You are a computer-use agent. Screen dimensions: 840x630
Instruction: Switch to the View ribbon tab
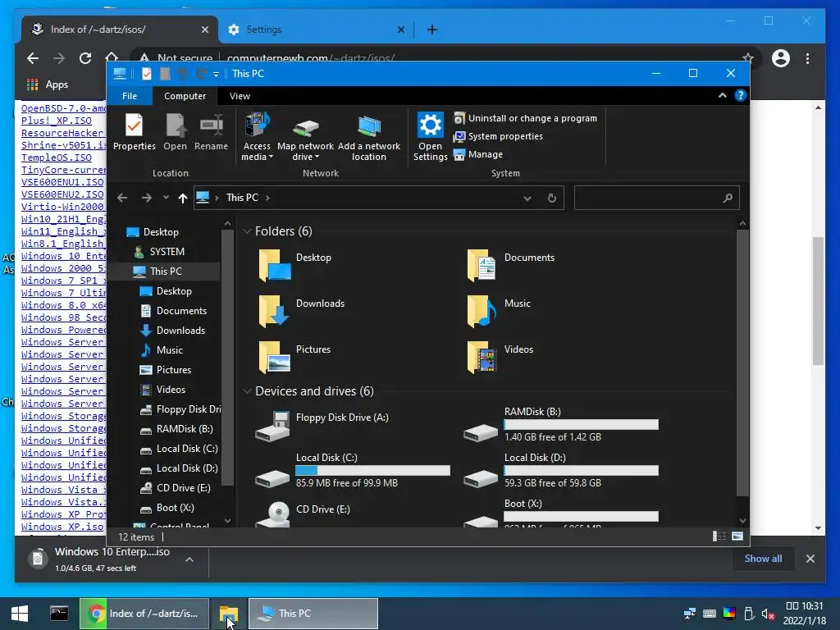point(240,96)
